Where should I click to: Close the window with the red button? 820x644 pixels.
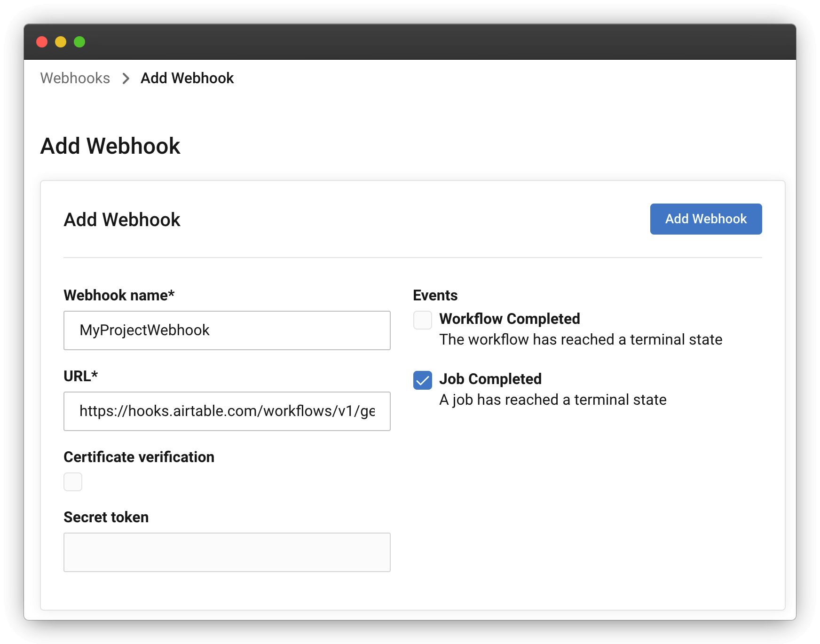click(x=42, y=42)
